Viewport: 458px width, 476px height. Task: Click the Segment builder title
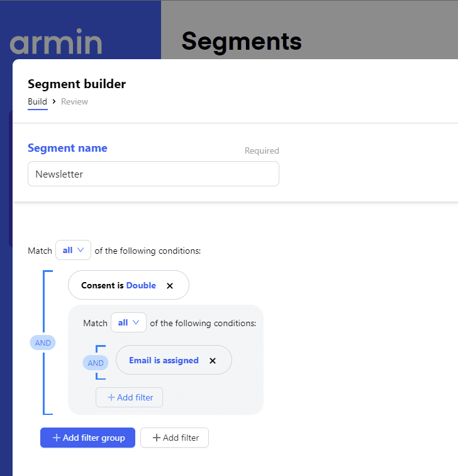pos(77,84)
